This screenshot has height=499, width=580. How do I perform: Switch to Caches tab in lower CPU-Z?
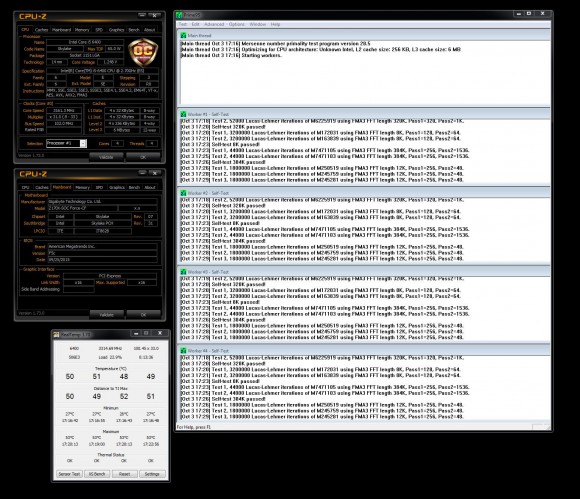(42, 188)
